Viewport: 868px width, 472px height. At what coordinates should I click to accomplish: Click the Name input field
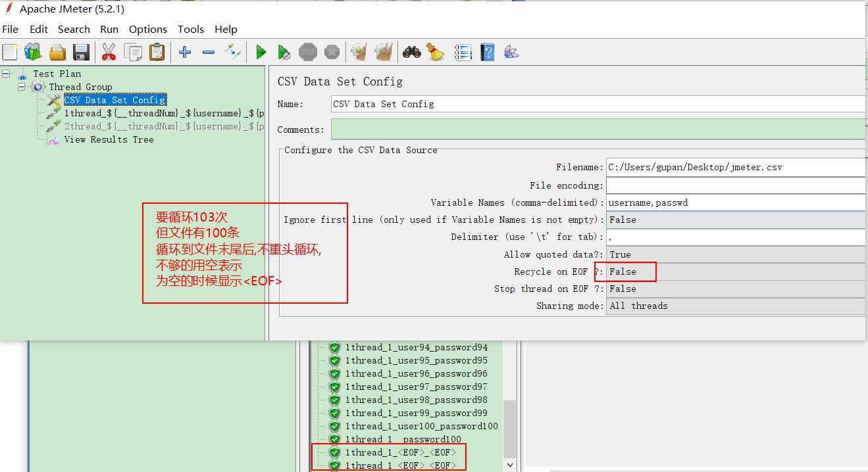click(x=598, y=104)
